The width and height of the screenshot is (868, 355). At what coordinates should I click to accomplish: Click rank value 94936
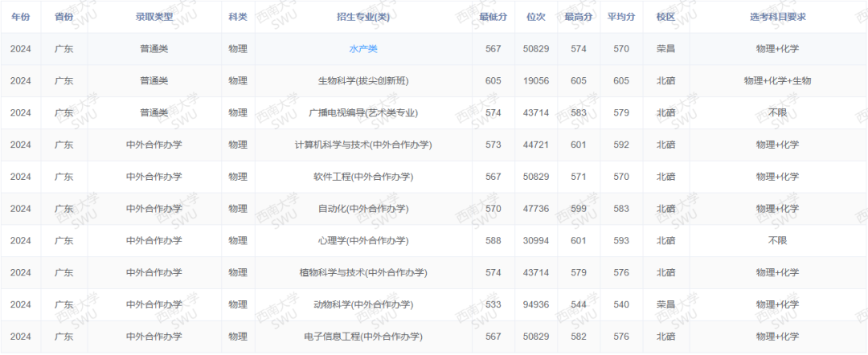(536, 304)
